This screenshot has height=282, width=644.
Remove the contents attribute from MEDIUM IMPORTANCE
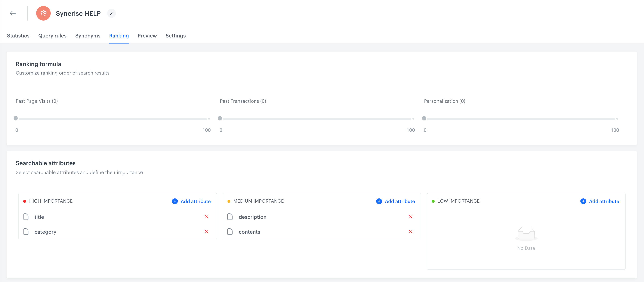[x=411, y=232]
